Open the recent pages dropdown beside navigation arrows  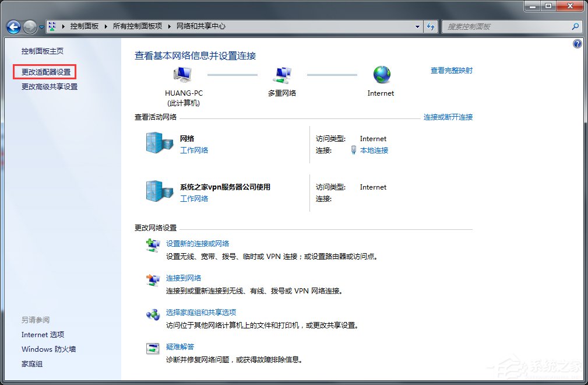[x=41, y=27]
